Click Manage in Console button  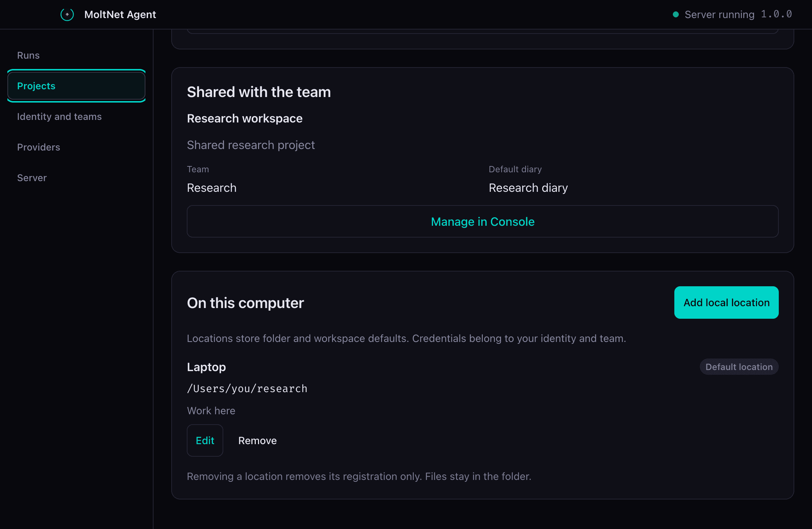pyautogui.click(x=483, y=221)
